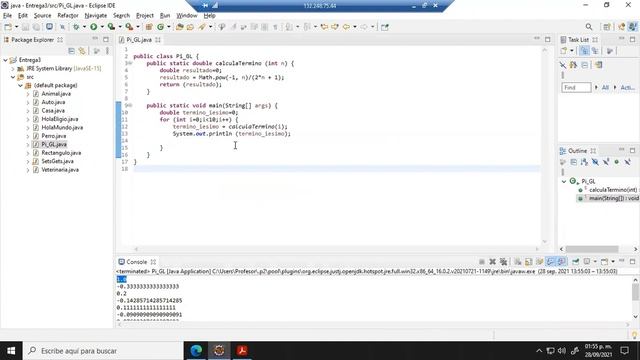Click Remove Launch in the Console toolbar
This screenshot has width=640, height=360.
[493, 262]
